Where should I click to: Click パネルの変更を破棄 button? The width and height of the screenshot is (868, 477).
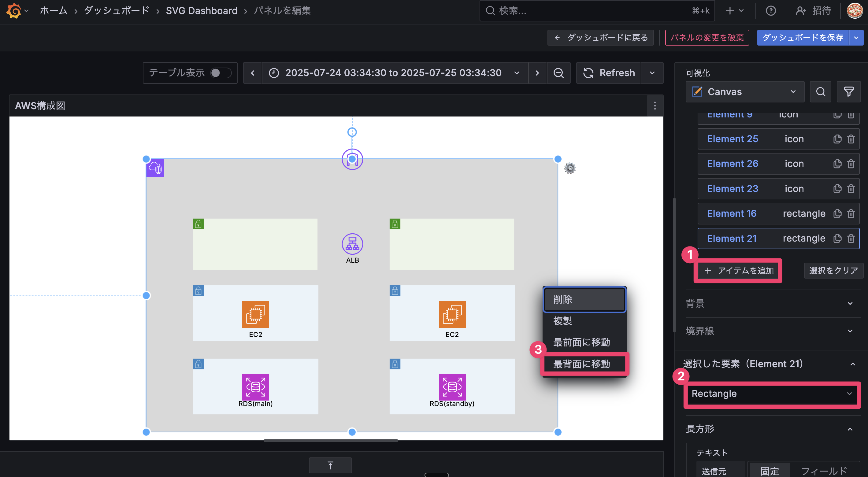(x=707, y=37)
